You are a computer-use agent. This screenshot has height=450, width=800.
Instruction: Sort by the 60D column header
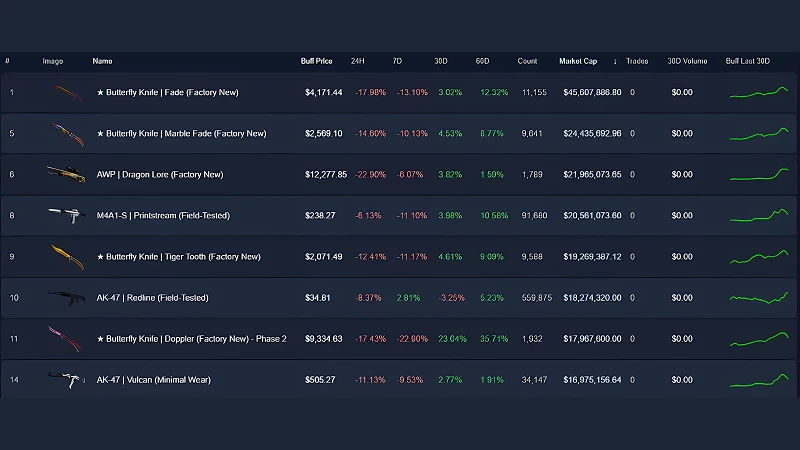point(482,61)
